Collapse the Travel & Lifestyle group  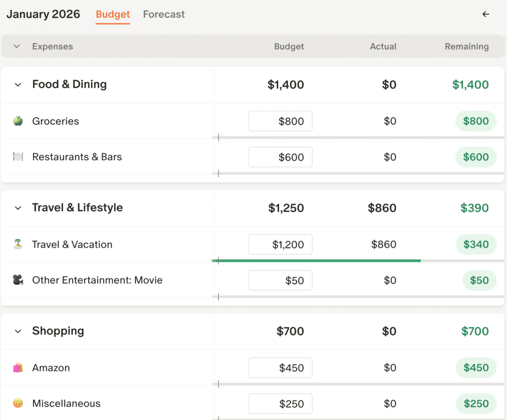click(x=18, y=208)
